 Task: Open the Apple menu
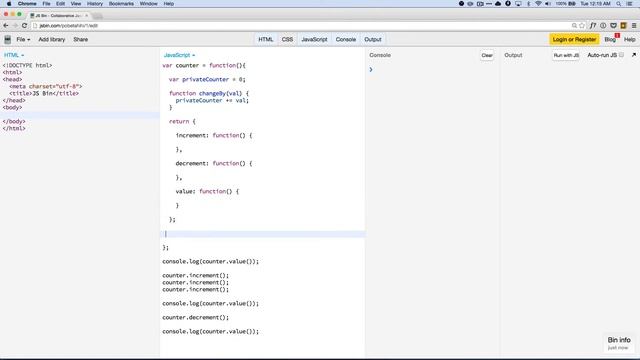pyautogui.click(x=9, y=4)
